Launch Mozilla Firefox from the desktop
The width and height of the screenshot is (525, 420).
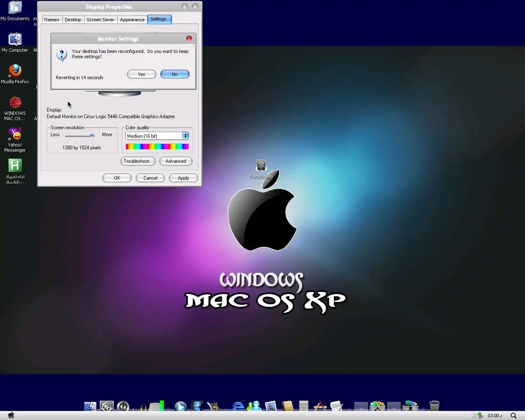pyautogui.click(x=15, y=74)
